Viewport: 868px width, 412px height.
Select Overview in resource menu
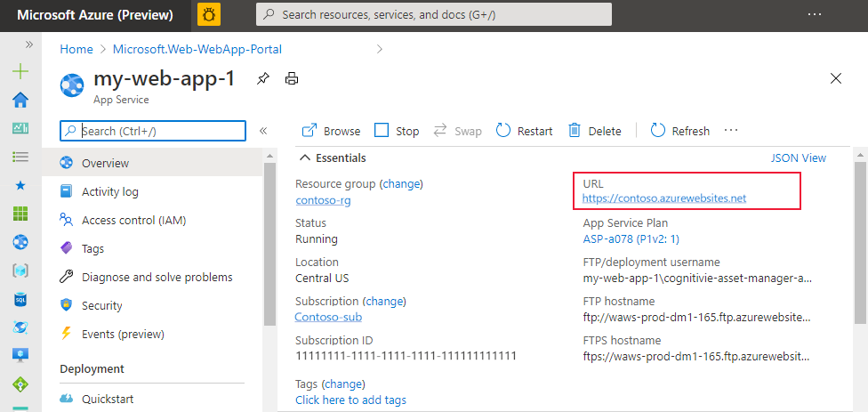(x=152, y=164)
